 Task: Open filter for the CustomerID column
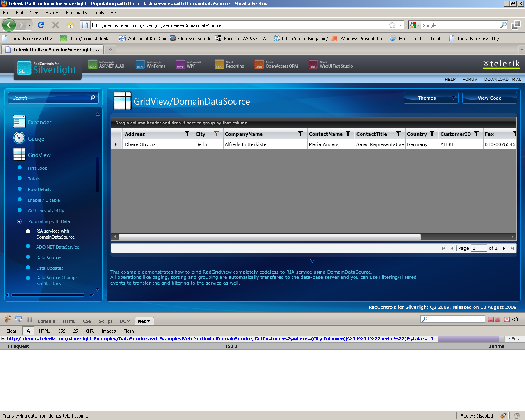476,134
